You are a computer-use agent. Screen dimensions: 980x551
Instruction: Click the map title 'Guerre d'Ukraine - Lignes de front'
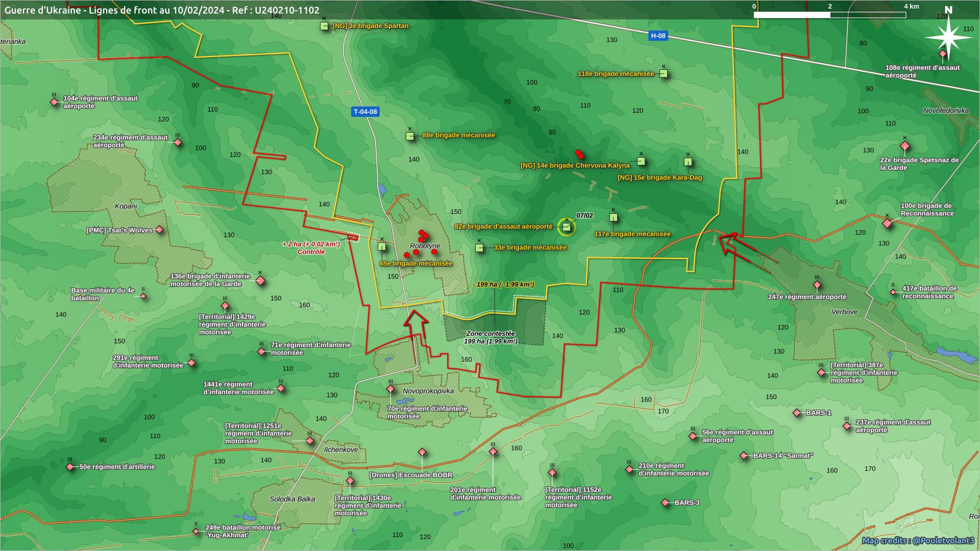coord(162,10)
